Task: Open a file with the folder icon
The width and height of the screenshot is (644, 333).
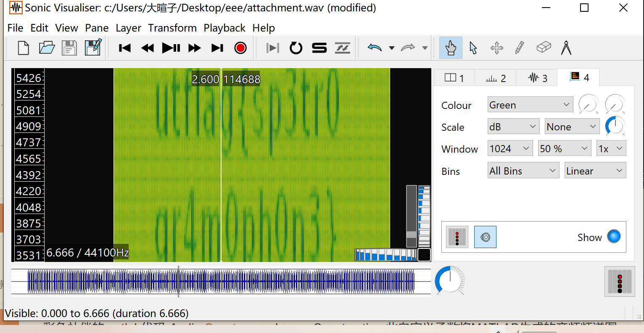Action: click(x=47, y=48)
